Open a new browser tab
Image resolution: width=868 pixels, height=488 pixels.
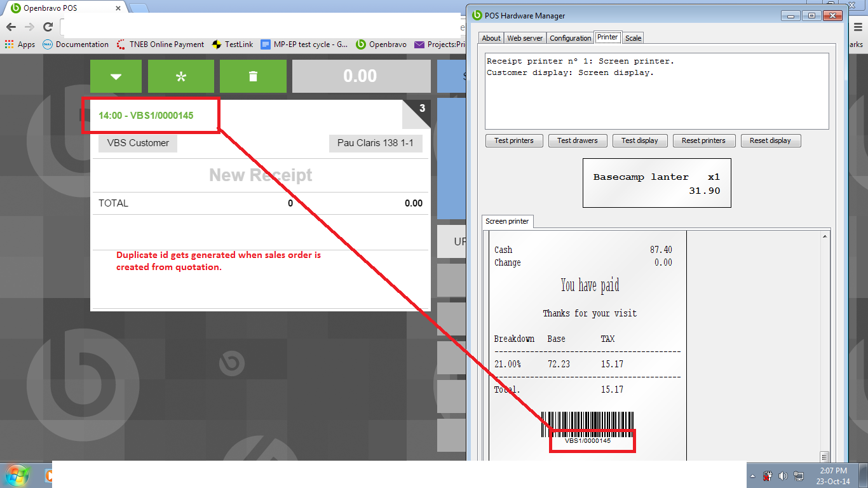(138, 8)
